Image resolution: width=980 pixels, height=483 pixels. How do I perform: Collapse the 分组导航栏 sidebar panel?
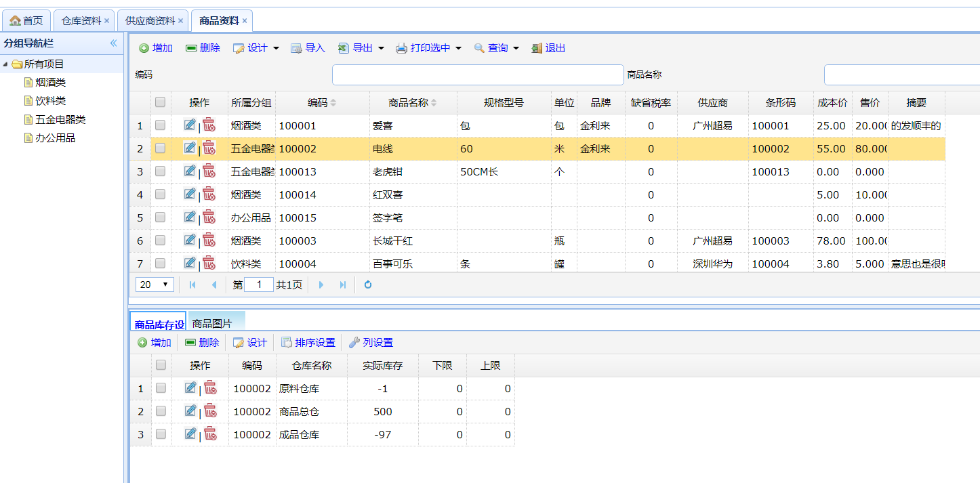click(x=113, y=43)
